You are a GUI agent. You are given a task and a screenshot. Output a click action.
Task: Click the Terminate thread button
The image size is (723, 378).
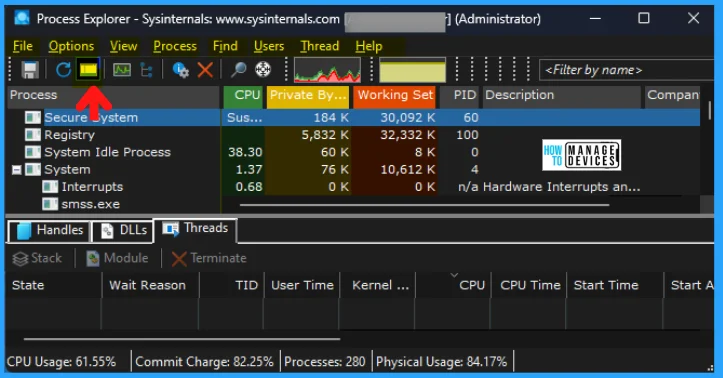point(209,258)
